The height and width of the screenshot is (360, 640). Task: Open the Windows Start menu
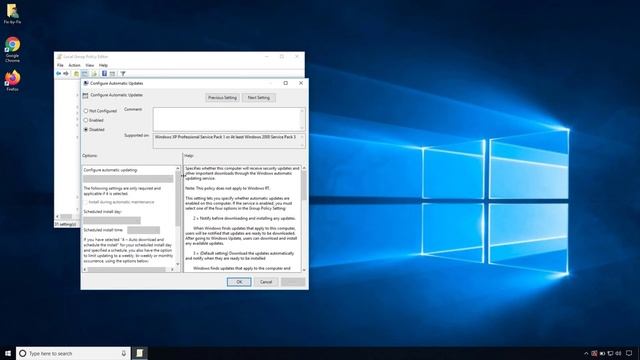pos(8,353)
